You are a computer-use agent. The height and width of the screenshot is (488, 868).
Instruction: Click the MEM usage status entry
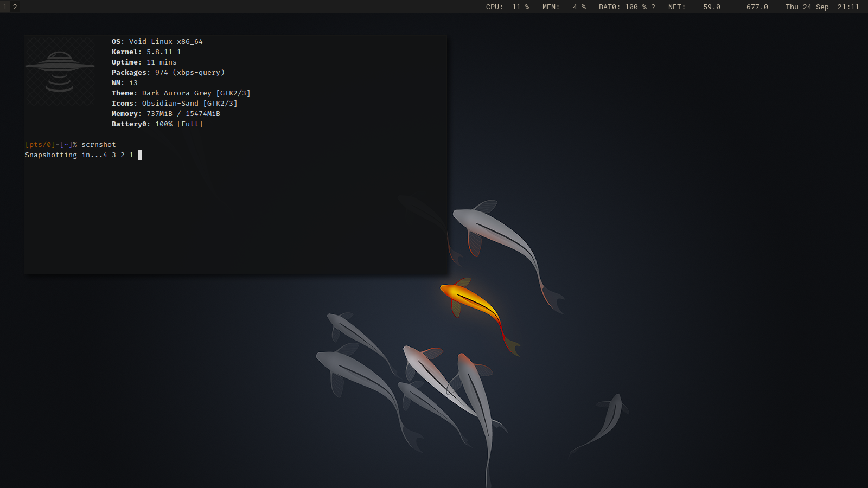pos(564,7)
